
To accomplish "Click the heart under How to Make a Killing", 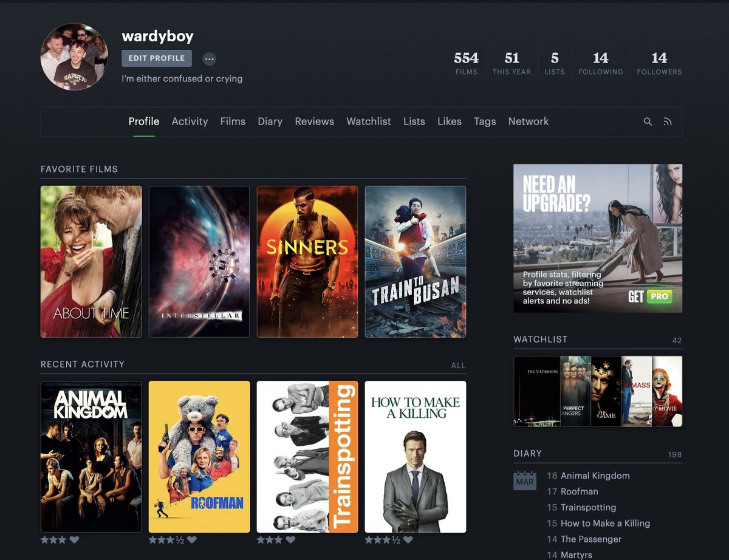I will [x=408, y=539].
